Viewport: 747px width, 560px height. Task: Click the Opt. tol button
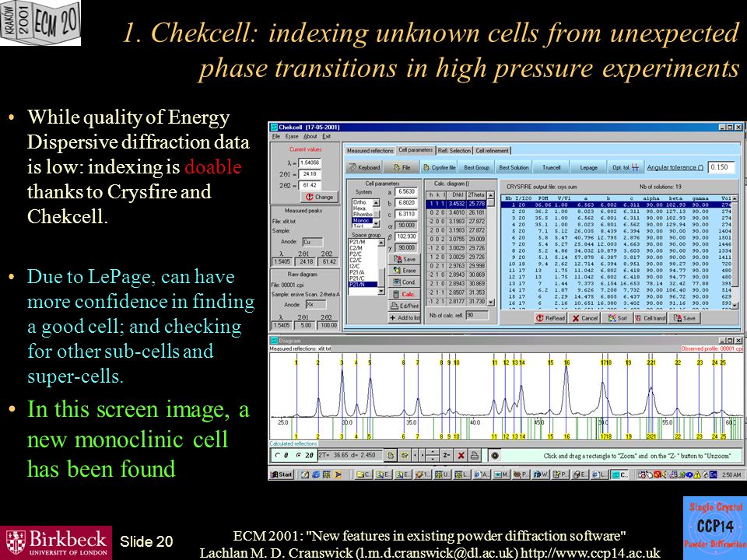[x=625, y=168]
